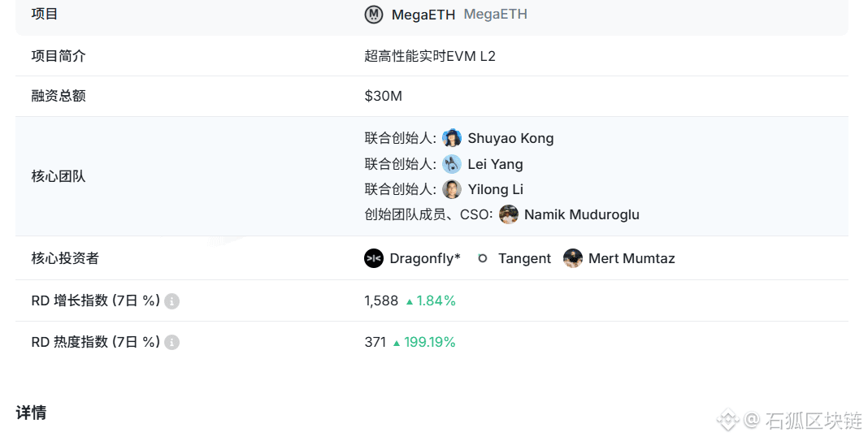This screenshot has width=868, height=441.
Task: Open the MegaETH project name link
Action: tap(423, 15)
